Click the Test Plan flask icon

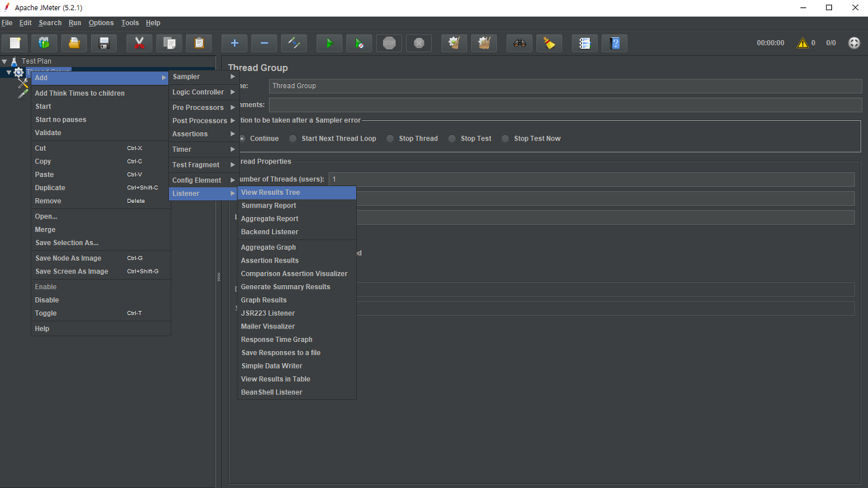pyautogui.click(x=14, y=61)
